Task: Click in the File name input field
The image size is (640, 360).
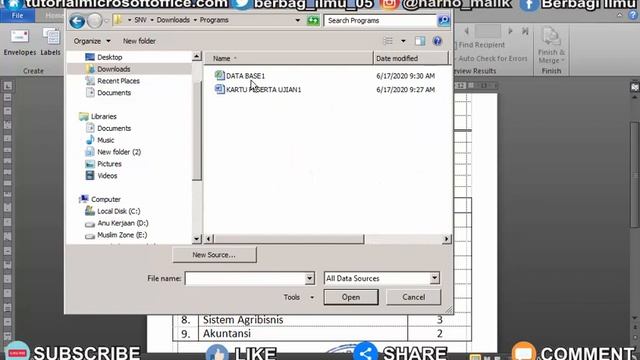Action: [245, 278]
